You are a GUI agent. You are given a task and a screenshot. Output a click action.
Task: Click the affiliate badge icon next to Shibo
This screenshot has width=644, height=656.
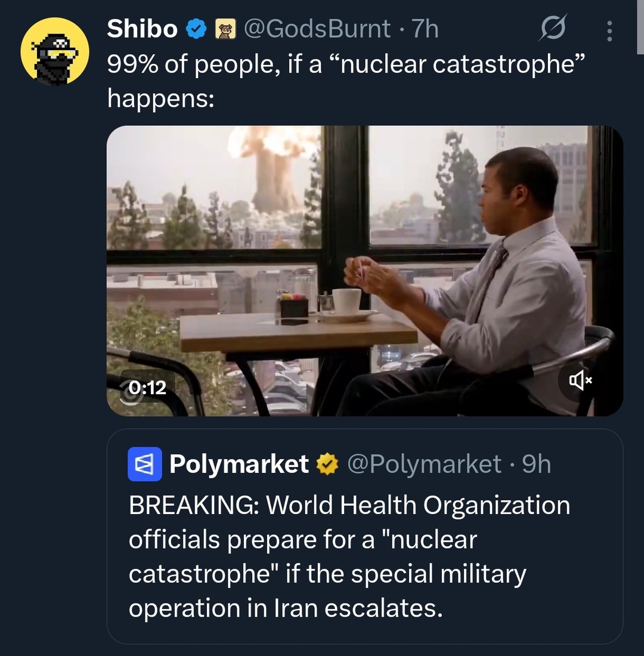225,29
